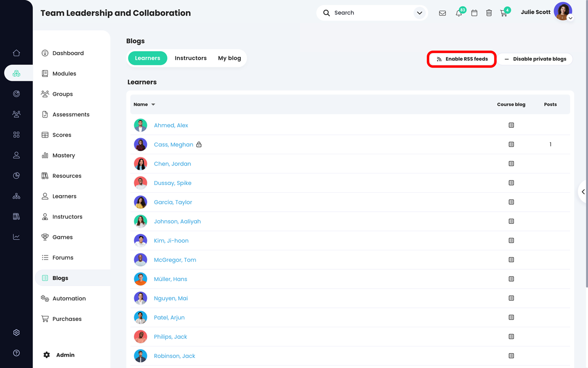Sort by the Name column arrow

153,104
